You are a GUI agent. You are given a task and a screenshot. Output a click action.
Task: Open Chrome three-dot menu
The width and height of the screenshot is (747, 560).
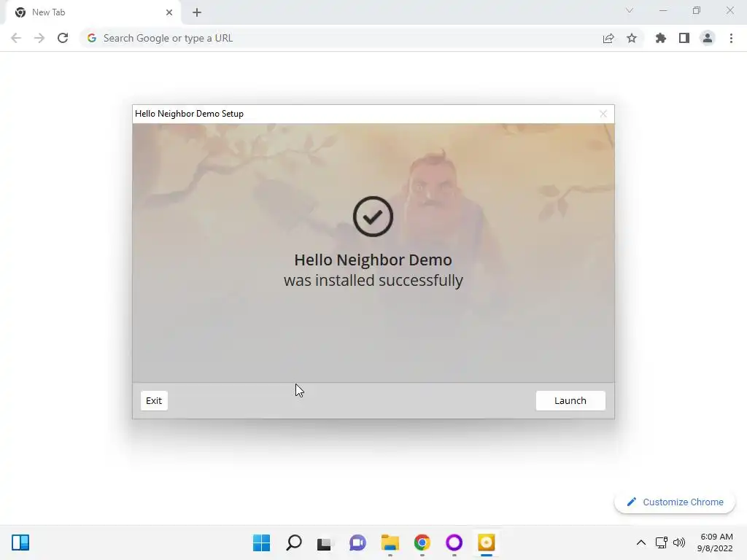click(731, 38)
